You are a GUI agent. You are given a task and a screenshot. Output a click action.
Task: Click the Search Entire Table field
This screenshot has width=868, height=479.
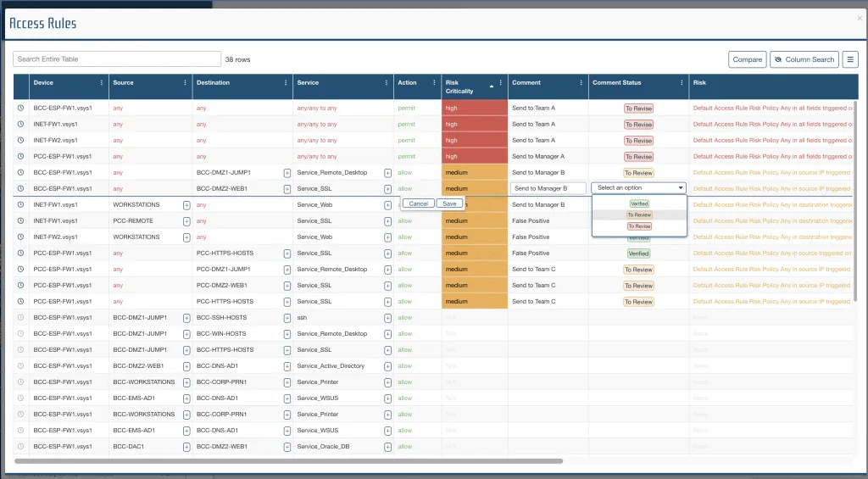[117, 59]
